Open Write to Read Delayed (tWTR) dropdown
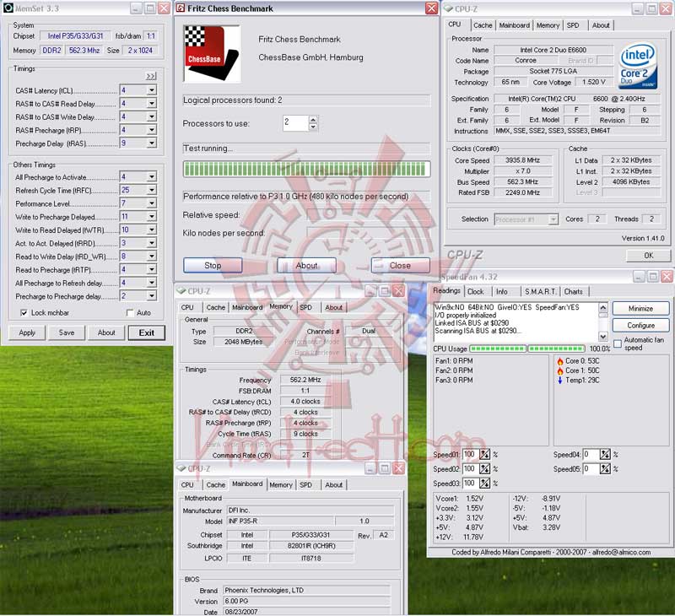 (152, 230)
